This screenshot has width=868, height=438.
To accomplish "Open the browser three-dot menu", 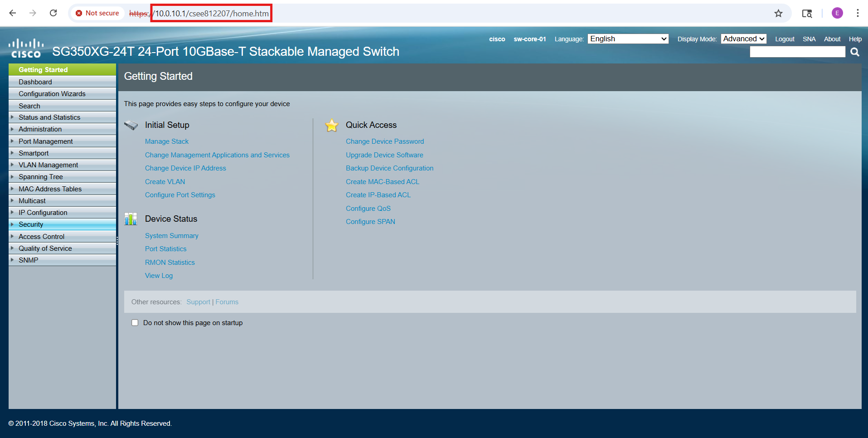I will 858,13.
